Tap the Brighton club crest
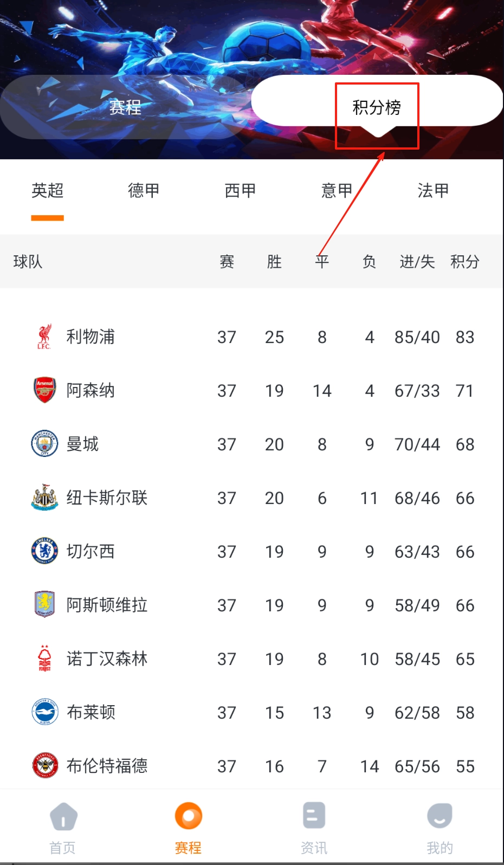 coord(44,712)
